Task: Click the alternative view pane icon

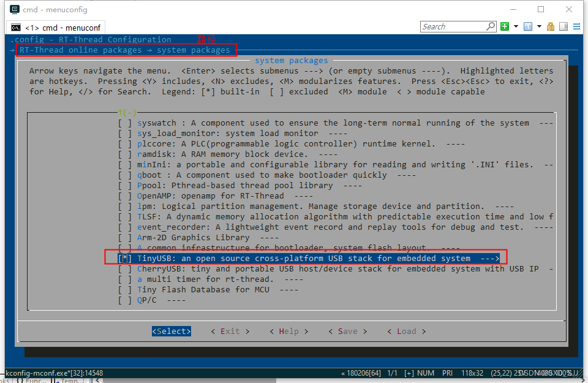Action: pos(563,26)
